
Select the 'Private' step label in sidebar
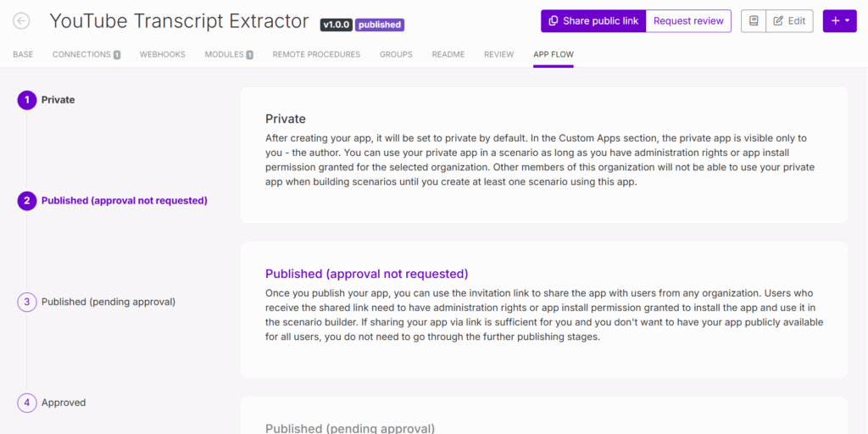58,100
